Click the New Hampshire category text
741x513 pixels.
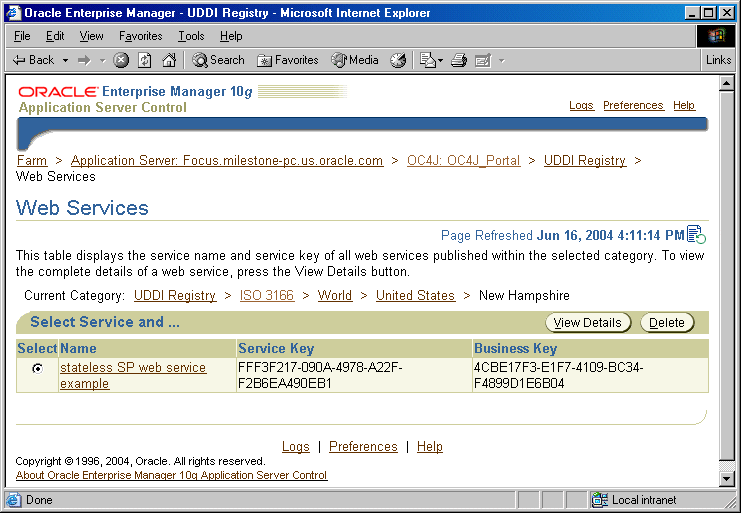click(524, 296)
